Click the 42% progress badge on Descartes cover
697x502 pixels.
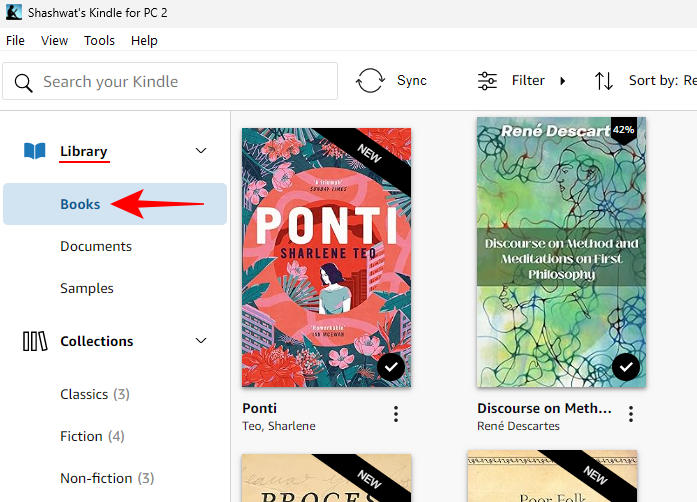click(x=624, y=130)
